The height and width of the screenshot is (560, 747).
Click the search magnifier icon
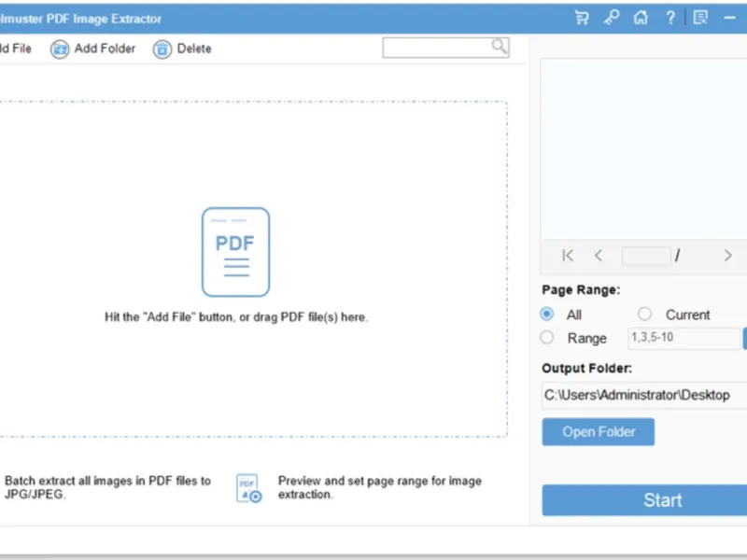tap(500, 46)
